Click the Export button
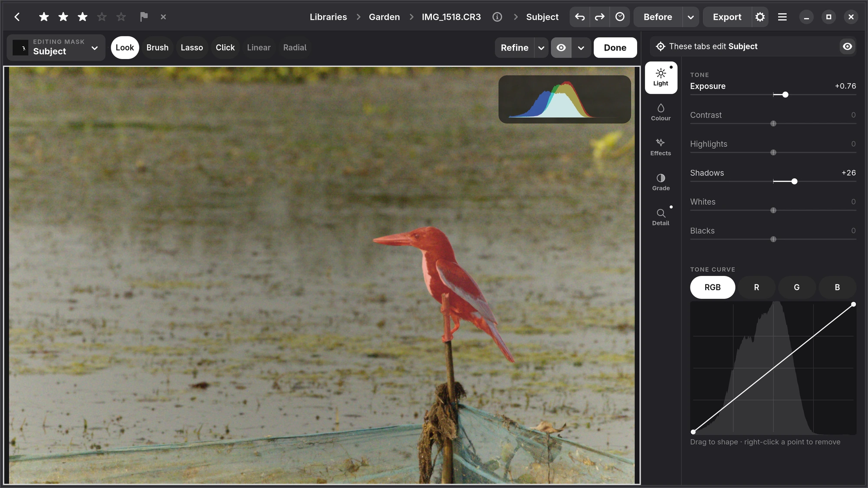Image resolution: width=868 pixels, height=488 pixels. (x=727, y=17)
